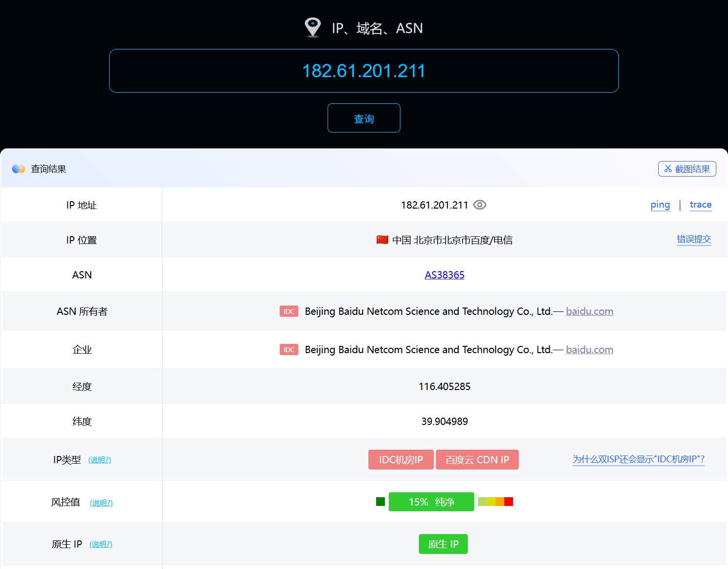
Task: Click the colored circles icon near 查询结果
Action: pyautogui.click(x=18, y=169)
